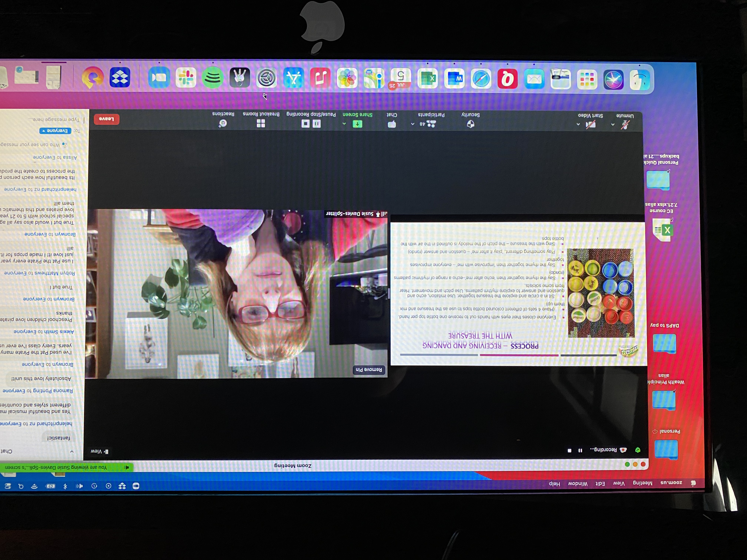
Task: Click the red Leave button
Action: [106, 119]
